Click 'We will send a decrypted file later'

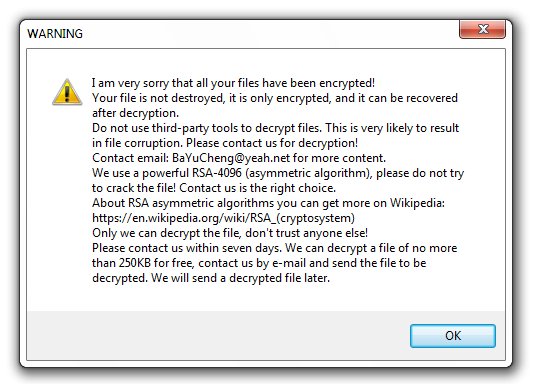coord(241,278)
